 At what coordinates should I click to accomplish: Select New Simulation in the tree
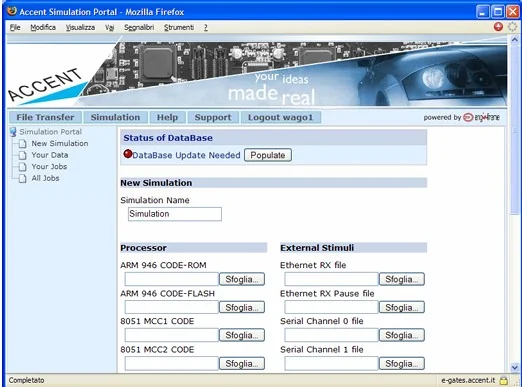click(60, 143)
